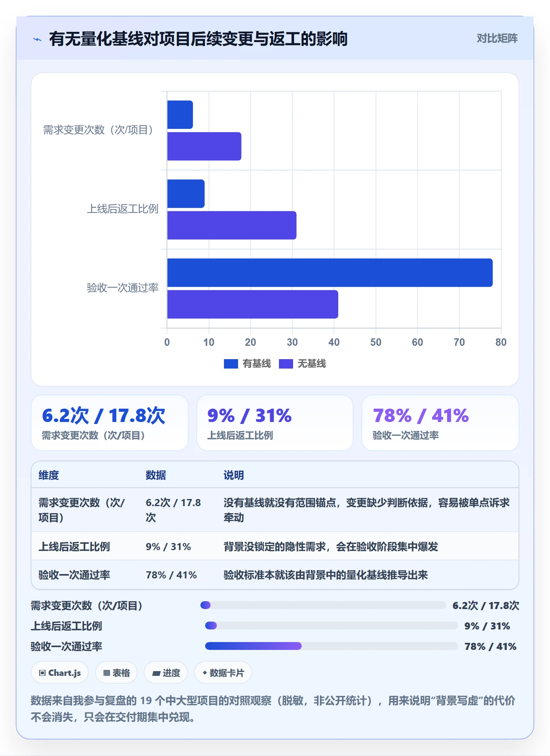Click the 有基线 bar for 需求变更次数

[x=180, y=115]
